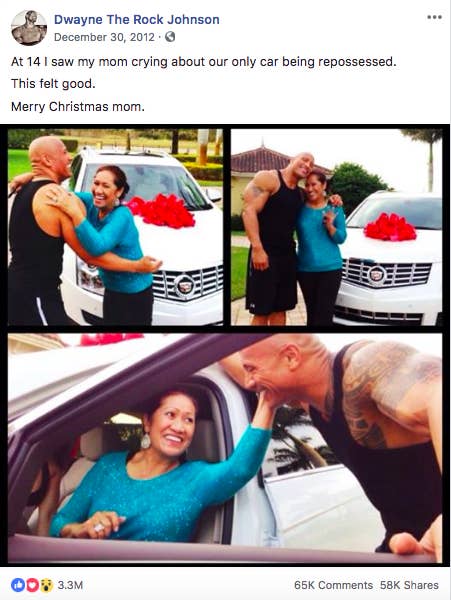Open the top-left hugging photo
Image resolution: width=451 pixels, height=600 pixels.
click(x=115, y=227)
